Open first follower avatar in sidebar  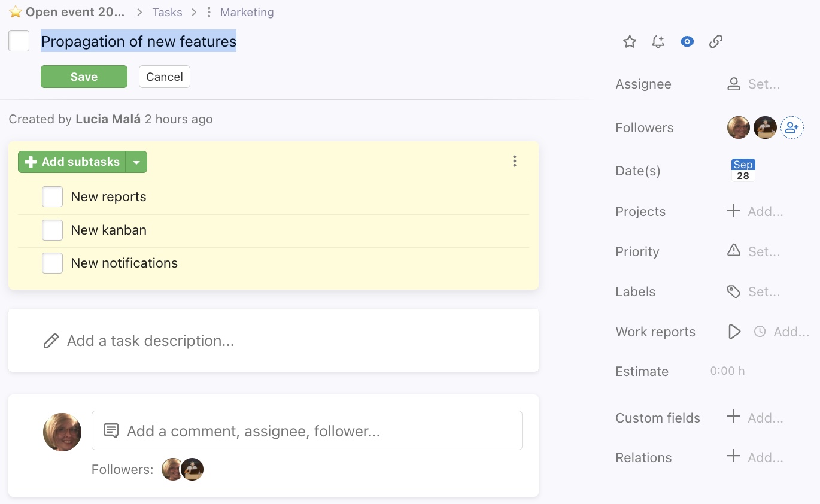[739, 127]
